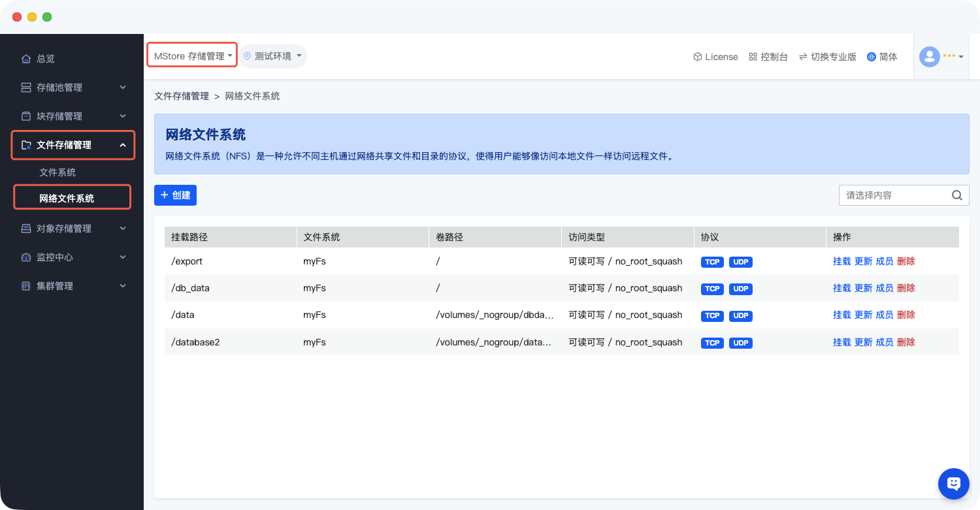The height and width of the screenshot is (510, 980).
Task: Open the 测试环境 environment dropdown
Action: click(x=272, y=56)
